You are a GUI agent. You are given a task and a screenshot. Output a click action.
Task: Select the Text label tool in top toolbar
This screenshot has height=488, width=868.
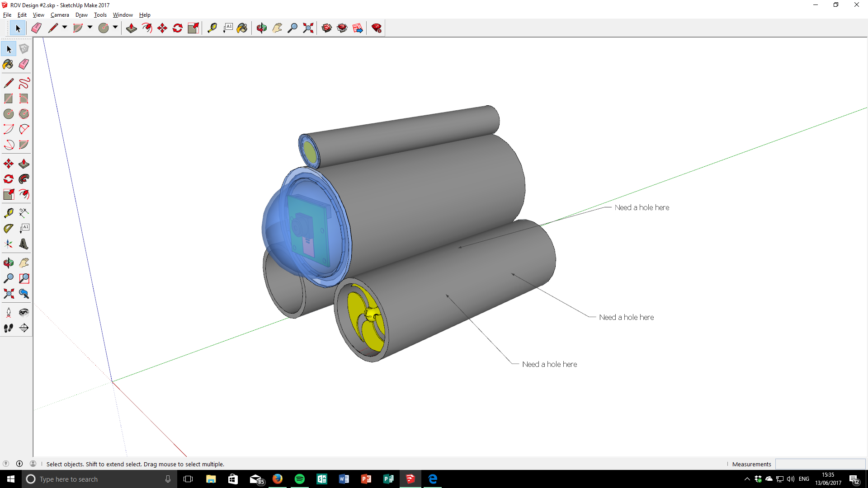pos(227,28)
